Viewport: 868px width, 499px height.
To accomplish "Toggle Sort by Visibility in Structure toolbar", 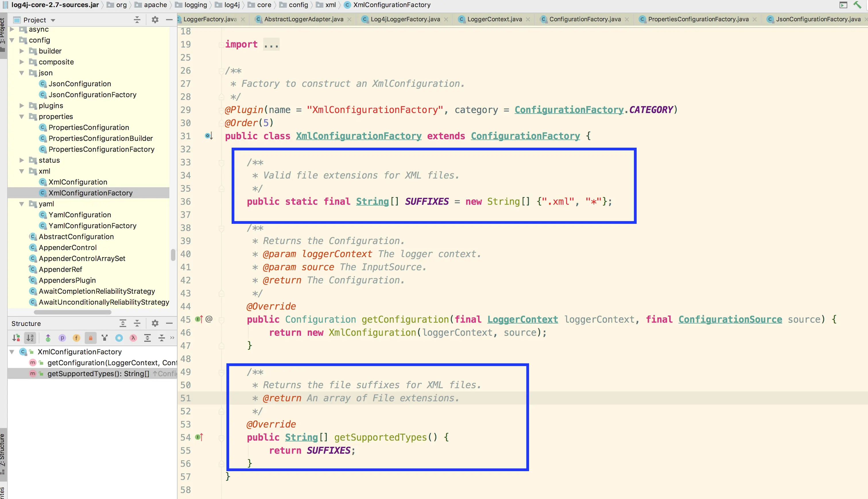I will pyautogui.click(x=16, y=338).
